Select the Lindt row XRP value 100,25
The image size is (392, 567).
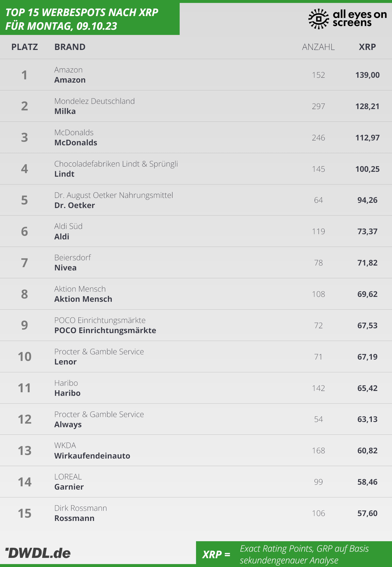coord(367,169)
